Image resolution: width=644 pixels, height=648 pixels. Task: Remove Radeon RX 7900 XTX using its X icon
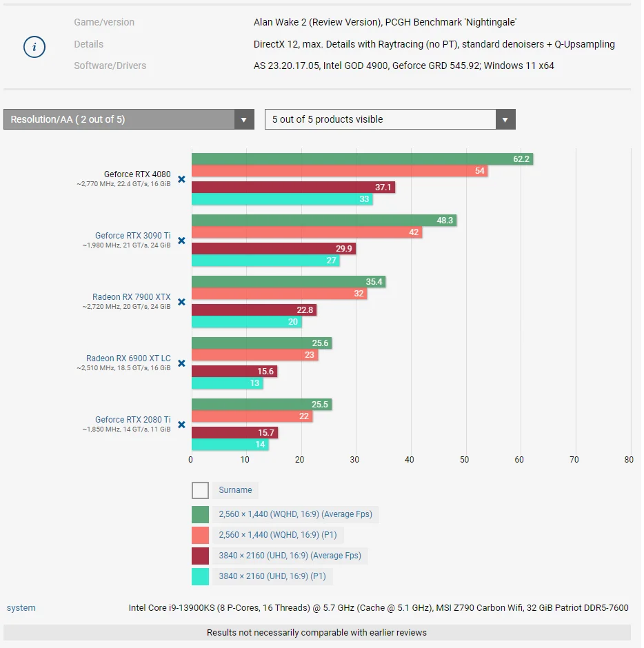coord(181,302)
